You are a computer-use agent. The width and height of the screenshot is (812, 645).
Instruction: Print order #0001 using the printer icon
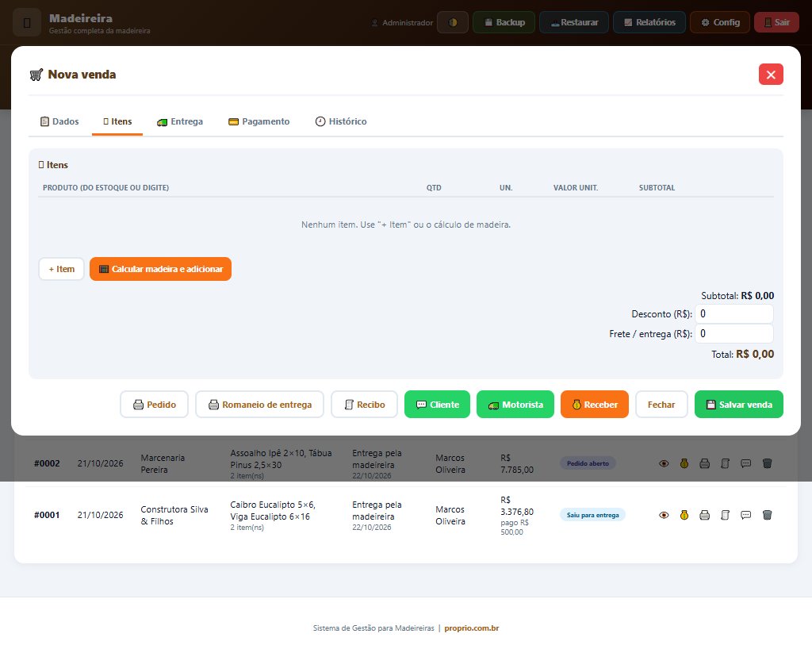[x=704, y=515]
